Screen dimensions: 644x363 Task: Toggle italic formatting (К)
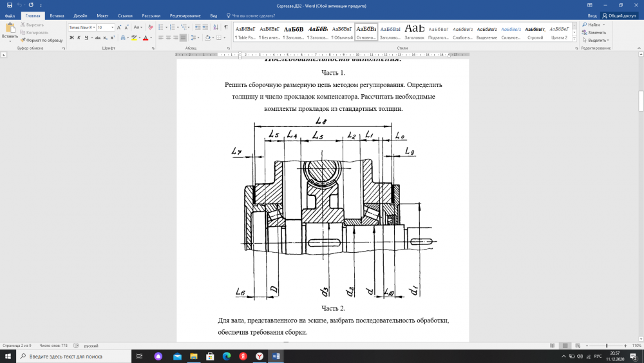[x=79, y=38]
